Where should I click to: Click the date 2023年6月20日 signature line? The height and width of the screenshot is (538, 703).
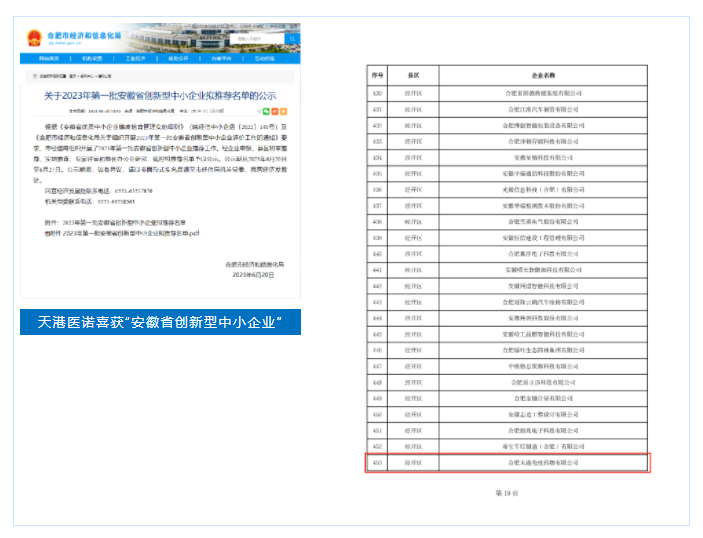coord(253,275)
